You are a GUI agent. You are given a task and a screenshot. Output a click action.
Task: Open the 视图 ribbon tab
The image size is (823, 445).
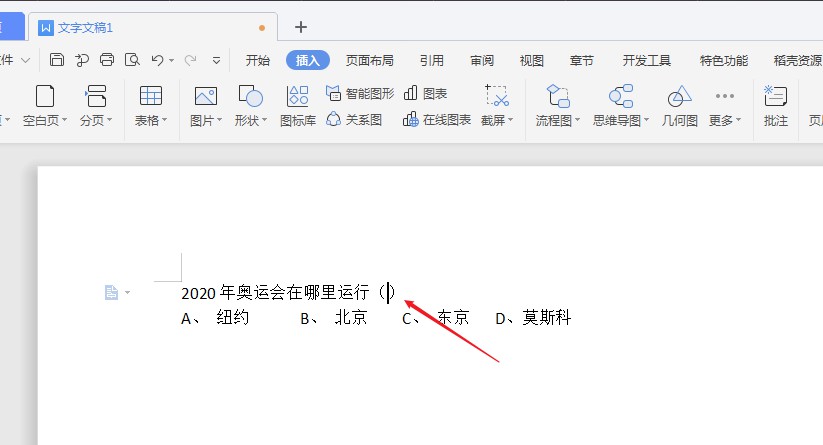532,60
